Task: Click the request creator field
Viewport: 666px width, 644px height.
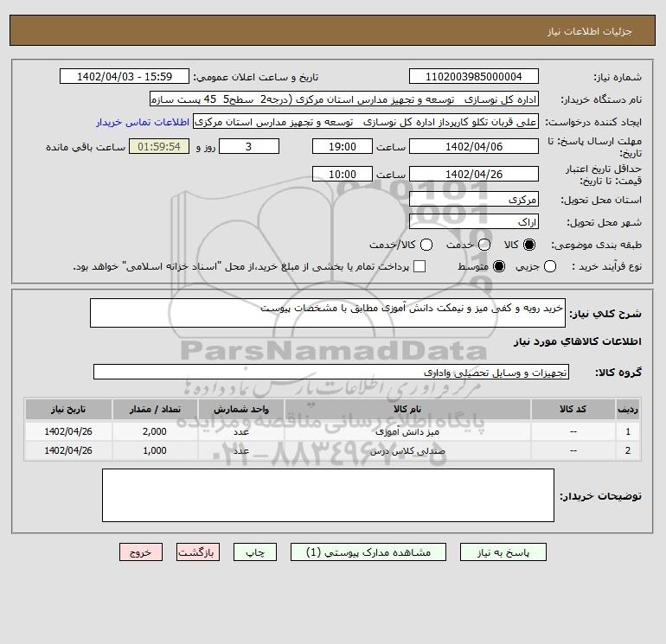Action: (366, 122)
